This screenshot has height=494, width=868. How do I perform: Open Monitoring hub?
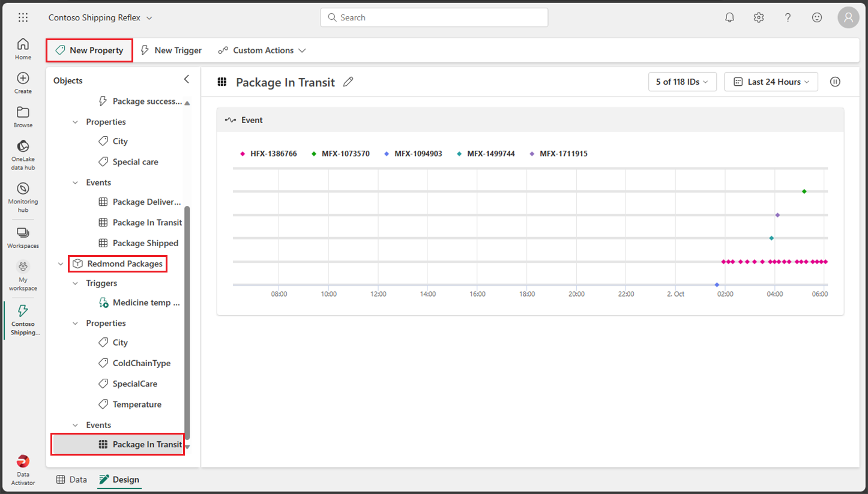coord(23,197)
